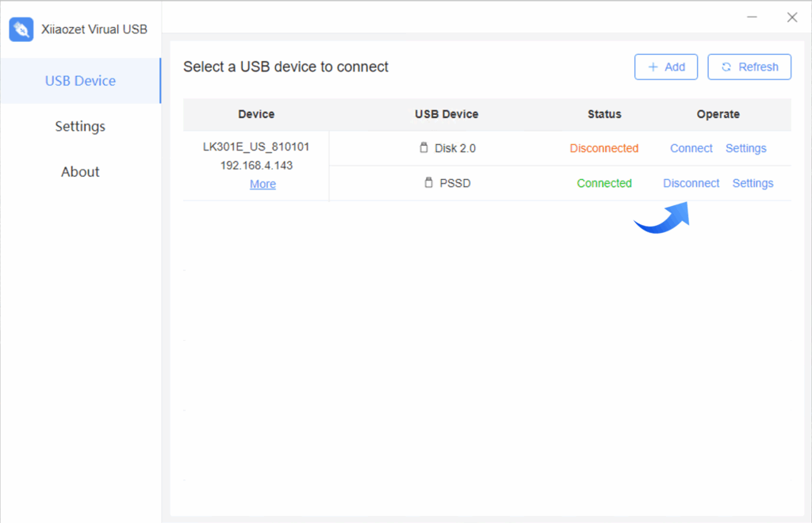This screenshot has height=523, width=812.
Task: Expand device details via More link
Action: point(262,184)
